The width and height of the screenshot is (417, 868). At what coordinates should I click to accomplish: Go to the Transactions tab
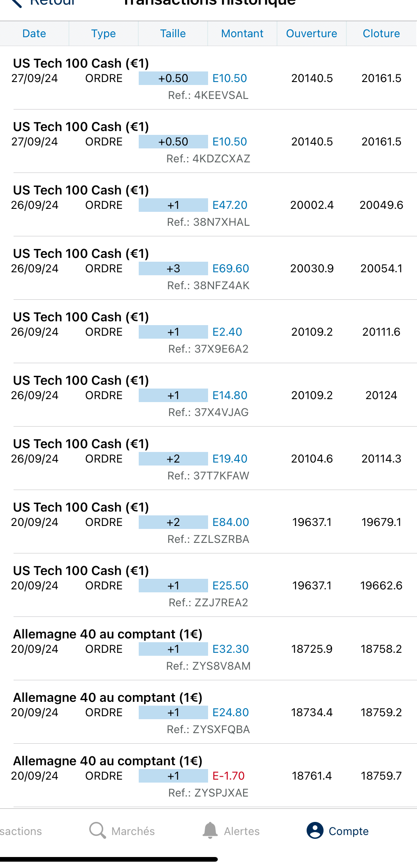coord(20,831)
